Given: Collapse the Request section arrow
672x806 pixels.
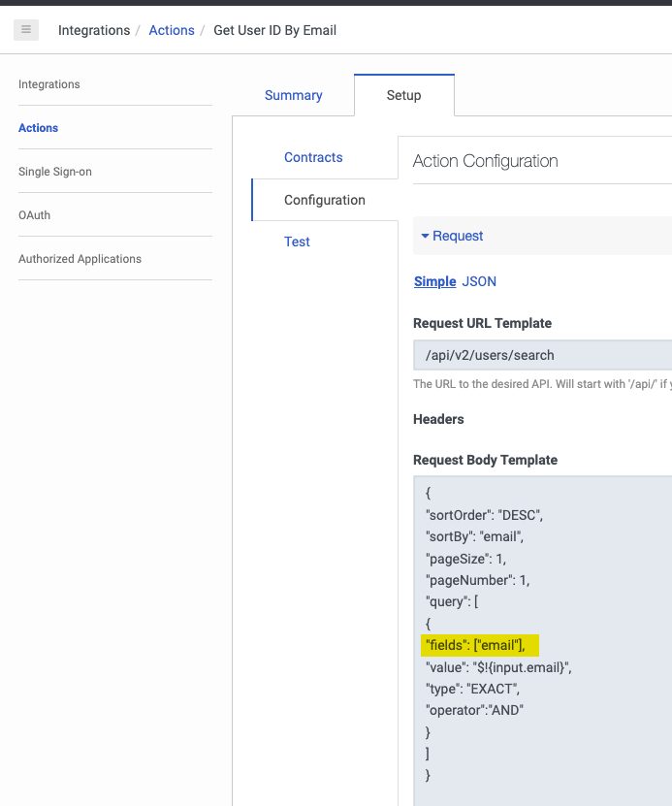Looking at the screenshot, I should tap(425, 236).
